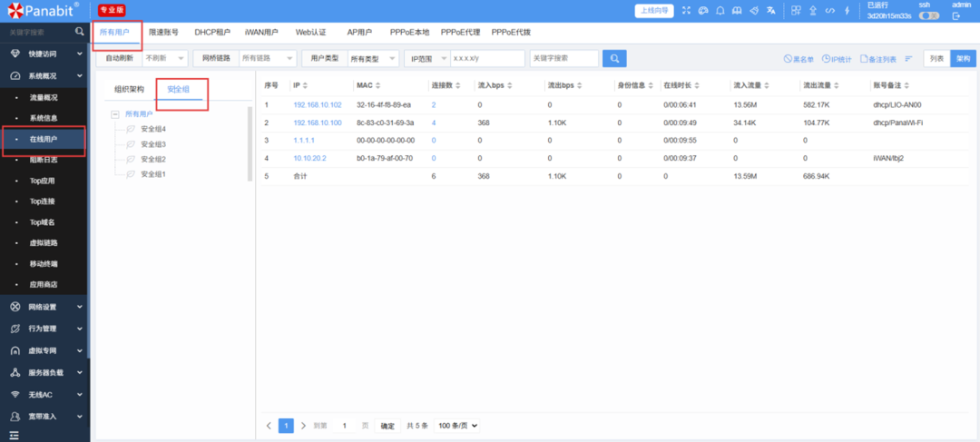Screen dimensions: 980x442
Task: Select 安全组1 tree item
Action: pyautogui.click(x=153, y=174)
